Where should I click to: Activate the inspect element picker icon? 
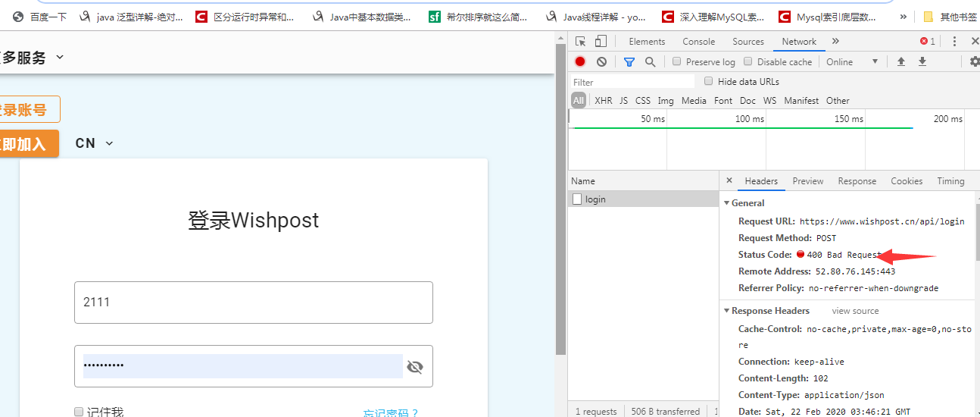coord(581,42)
